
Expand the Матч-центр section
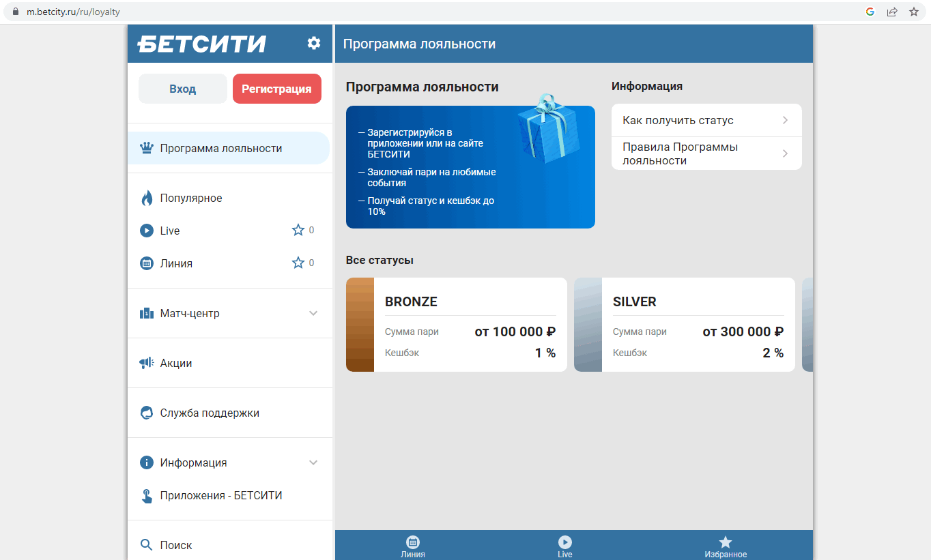(313, 314)
